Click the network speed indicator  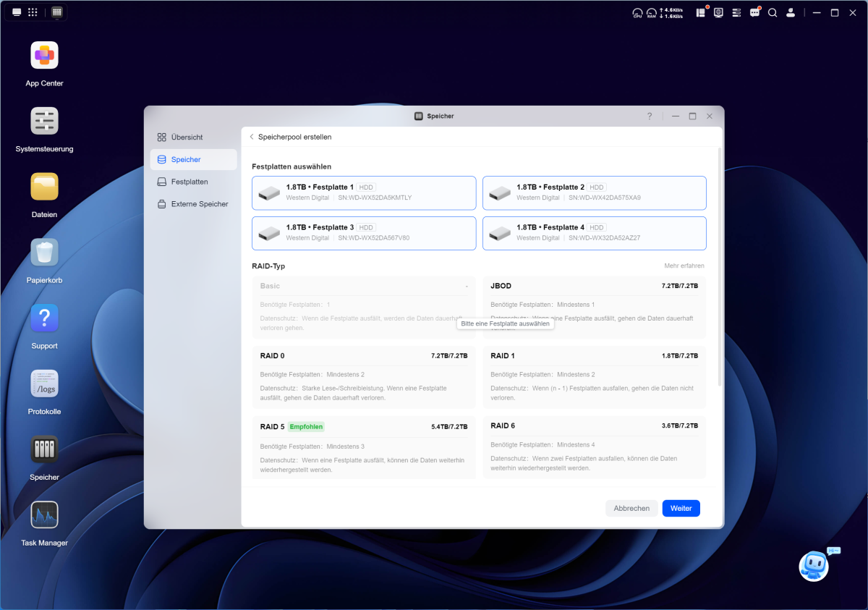coord(671,12)
